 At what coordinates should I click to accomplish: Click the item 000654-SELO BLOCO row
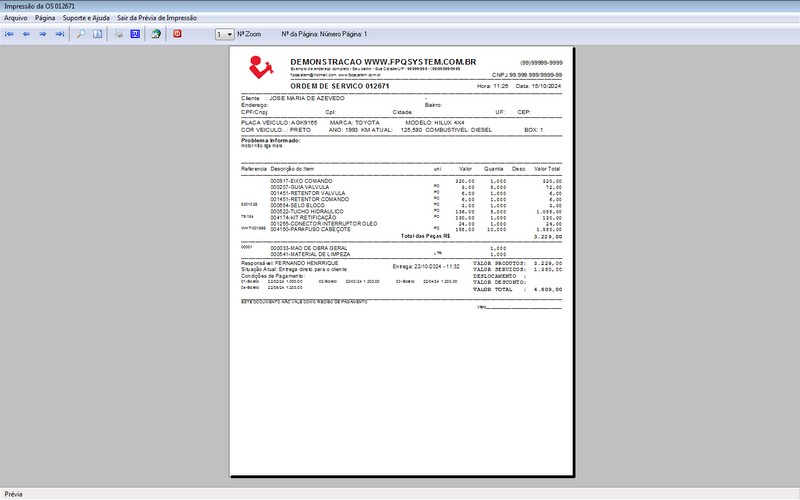(x=401, y=205)
